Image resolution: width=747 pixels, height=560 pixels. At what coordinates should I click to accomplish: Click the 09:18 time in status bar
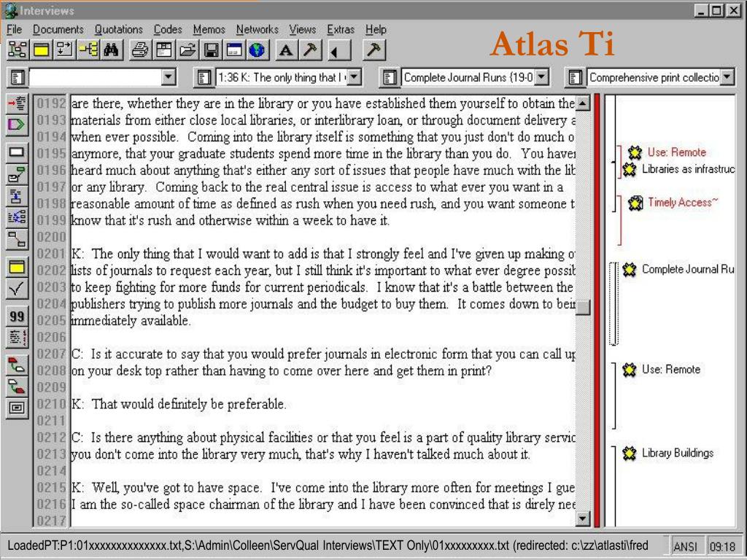coord(723,546)
